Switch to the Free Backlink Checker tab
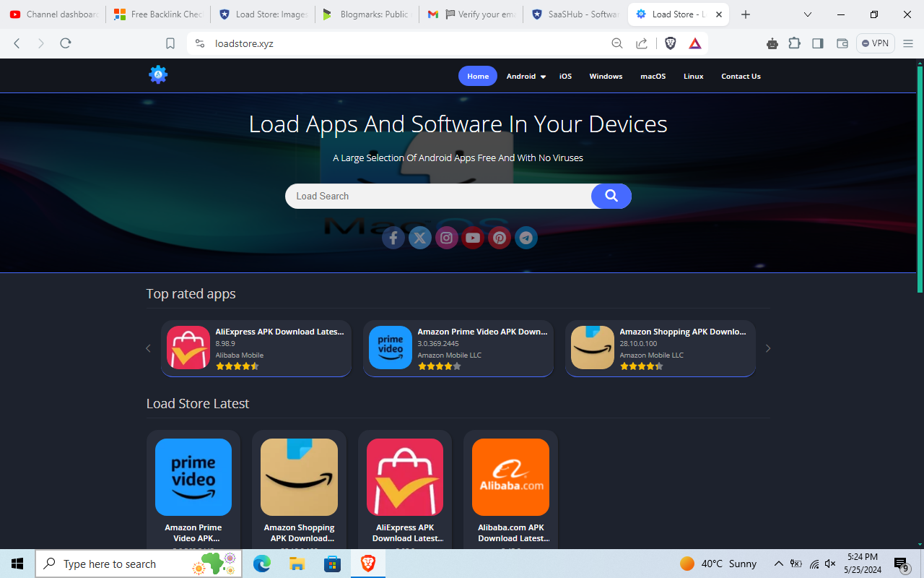The image size is (924, 578). click(158, 14)
